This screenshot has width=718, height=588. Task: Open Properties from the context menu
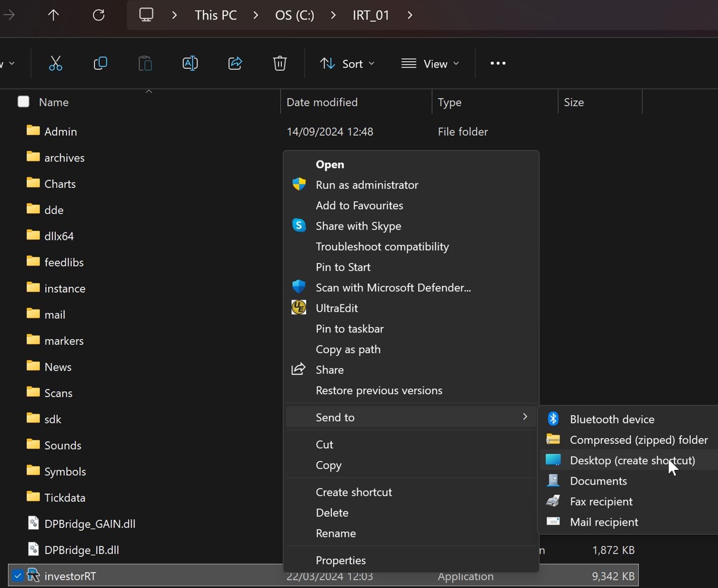(341, 560)
